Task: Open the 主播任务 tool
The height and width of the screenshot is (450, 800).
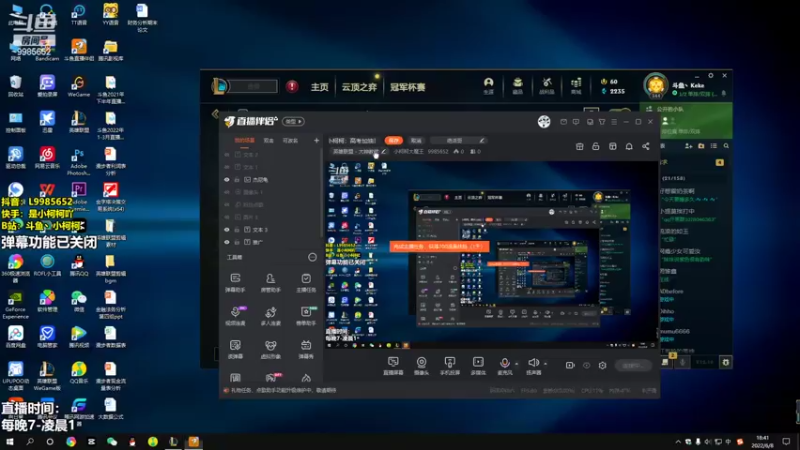Action: tap(306, 282)
